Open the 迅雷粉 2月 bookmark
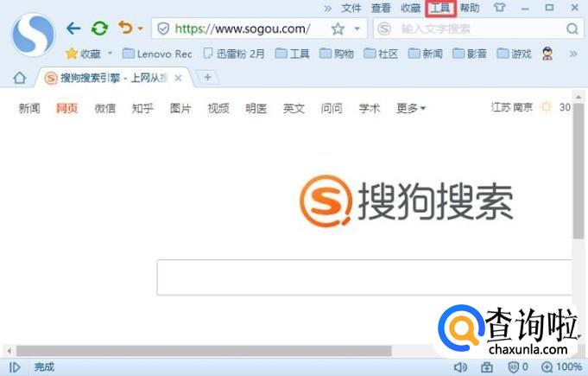The height and width of the screenshot is (376, 588). [234, 54]
